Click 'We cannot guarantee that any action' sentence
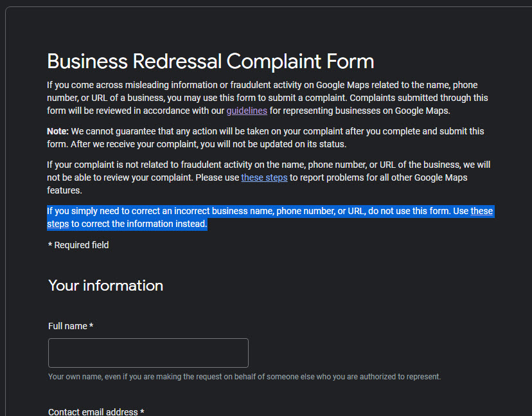 tap(154, 131)
